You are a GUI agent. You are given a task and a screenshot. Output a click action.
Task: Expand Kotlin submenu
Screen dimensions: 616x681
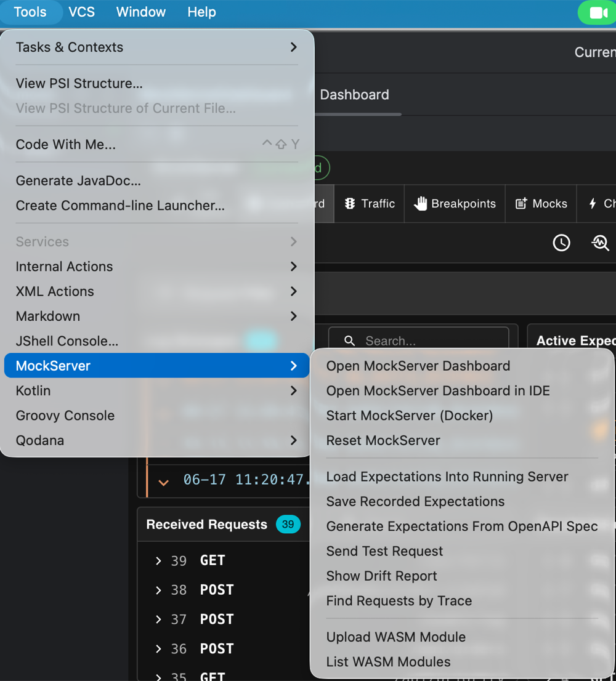click(x=156, y=390)
